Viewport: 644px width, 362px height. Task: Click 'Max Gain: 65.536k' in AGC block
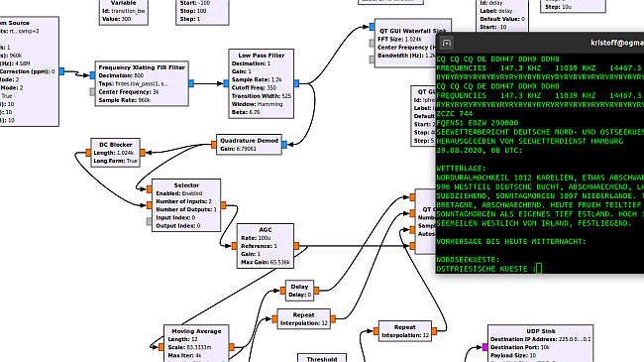266,262
